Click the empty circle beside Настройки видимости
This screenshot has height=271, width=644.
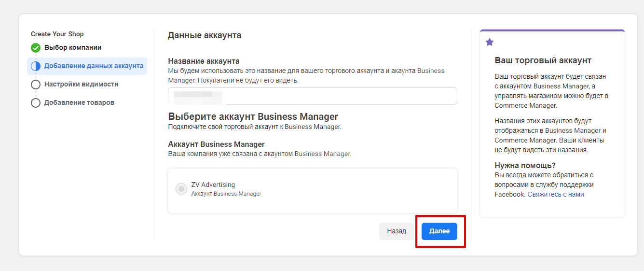[x=35, y=85]
